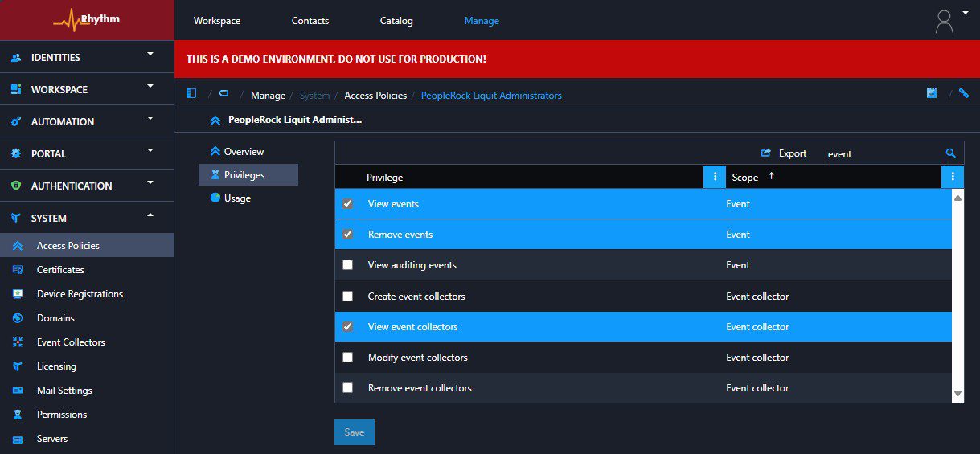Expand the Automation section arrow
Viewport: 980px width, 454px height.
point(150,119)
